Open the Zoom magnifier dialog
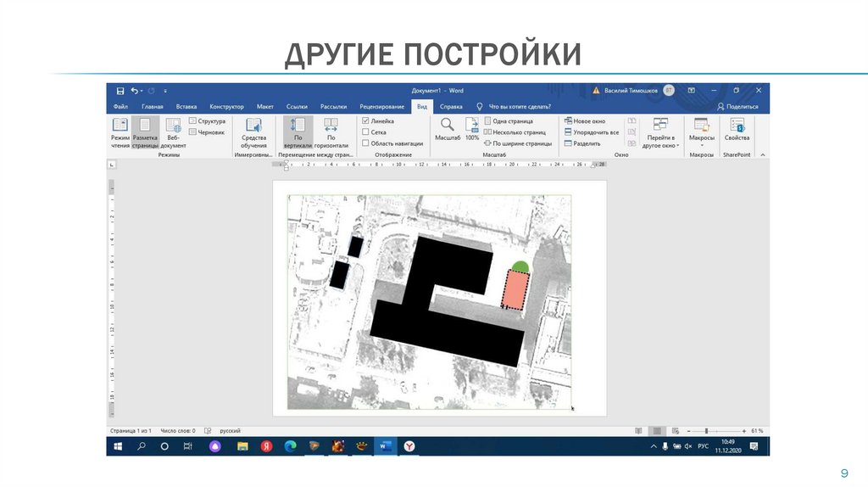Viewport: 868px width, 487px height. 448,129
